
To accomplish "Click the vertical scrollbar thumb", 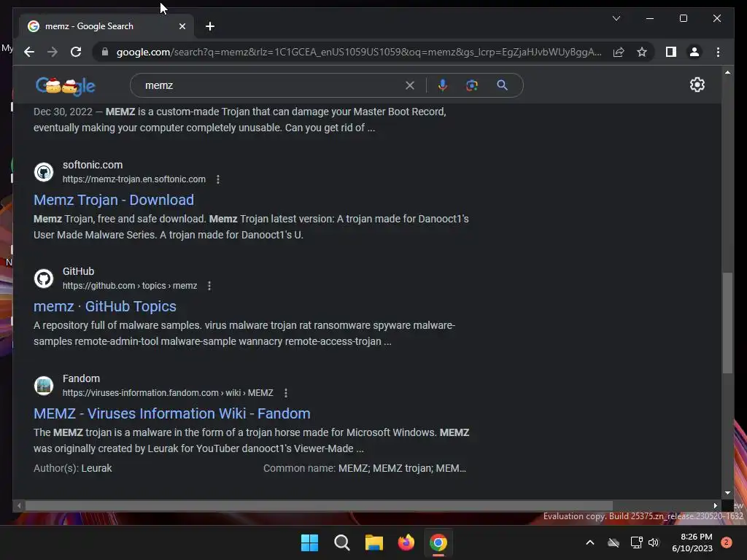I will [x=727, y=323].
